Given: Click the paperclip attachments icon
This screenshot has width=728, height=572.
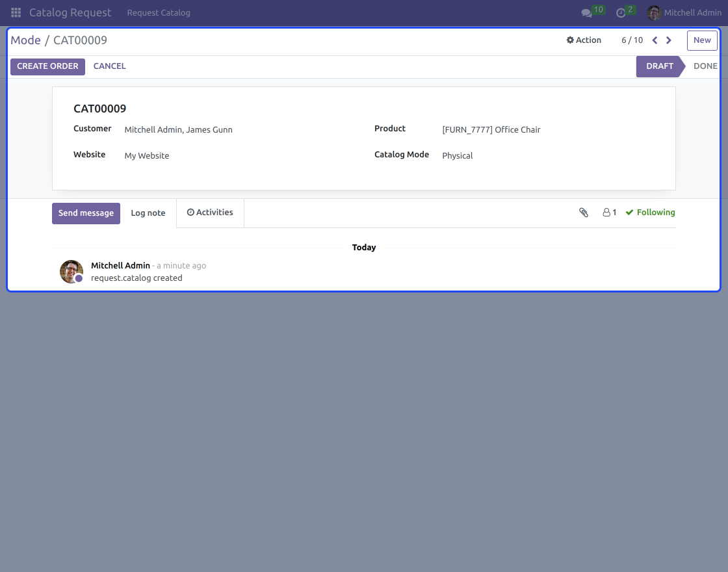Looking at the screenshot, I should (x=584, y=213).
